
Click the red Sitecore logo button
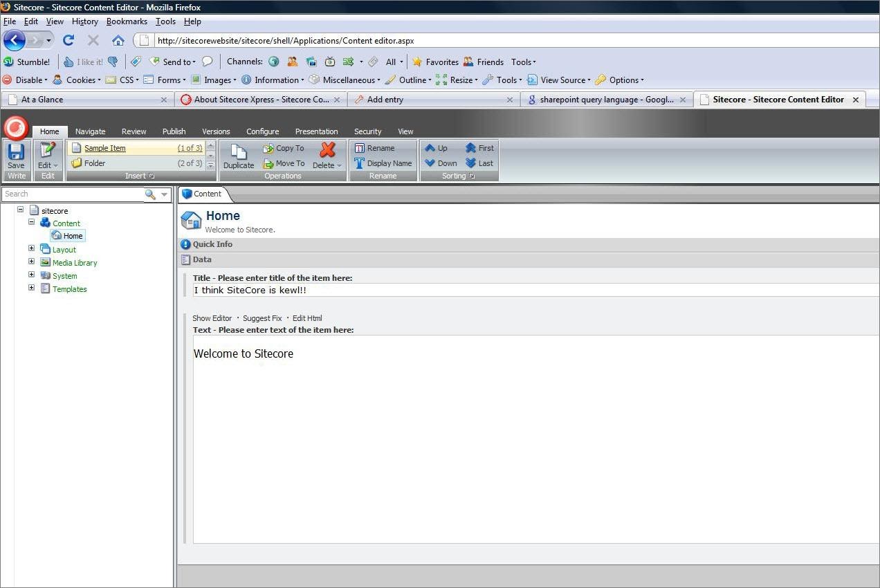pos(16,128)
